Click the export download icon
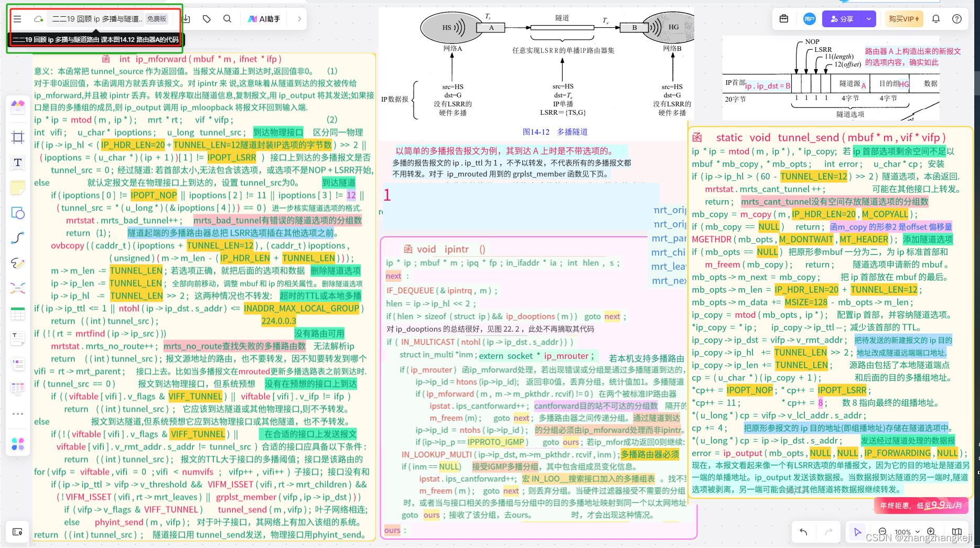 click(x=187, y=19)
